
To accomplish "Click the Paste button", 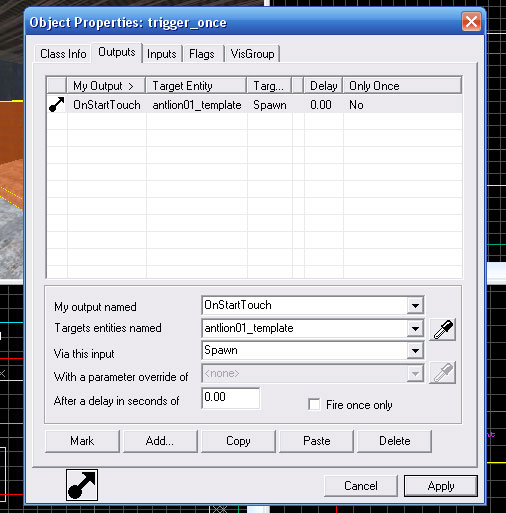I will [x=316, y=441].
